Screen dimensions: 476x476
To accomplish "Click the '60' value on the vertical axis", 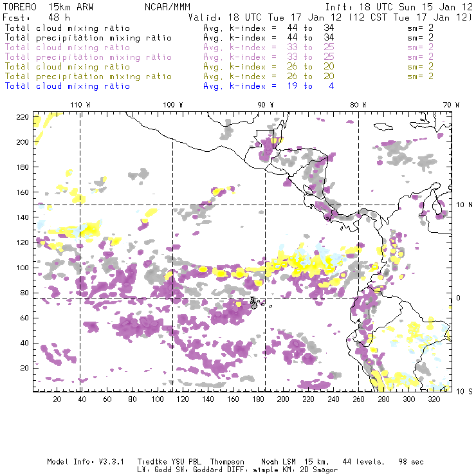I will [24, 318].
